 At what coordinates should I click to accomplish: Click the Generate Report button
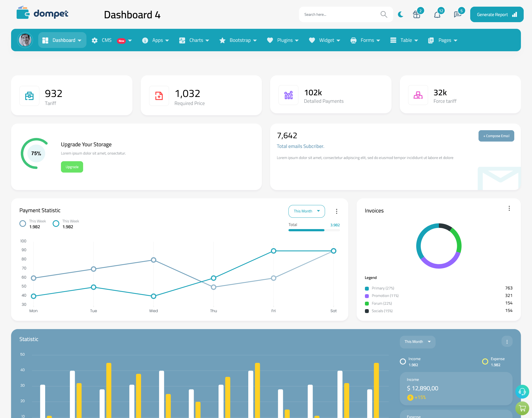[496, 14]
